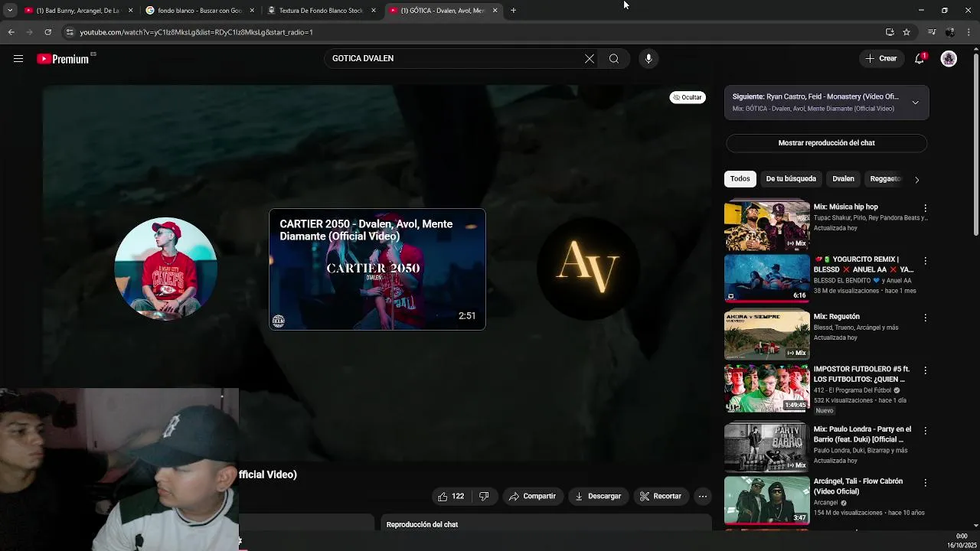Expand the Siguiente playlist panel chevron

(915, 103)
